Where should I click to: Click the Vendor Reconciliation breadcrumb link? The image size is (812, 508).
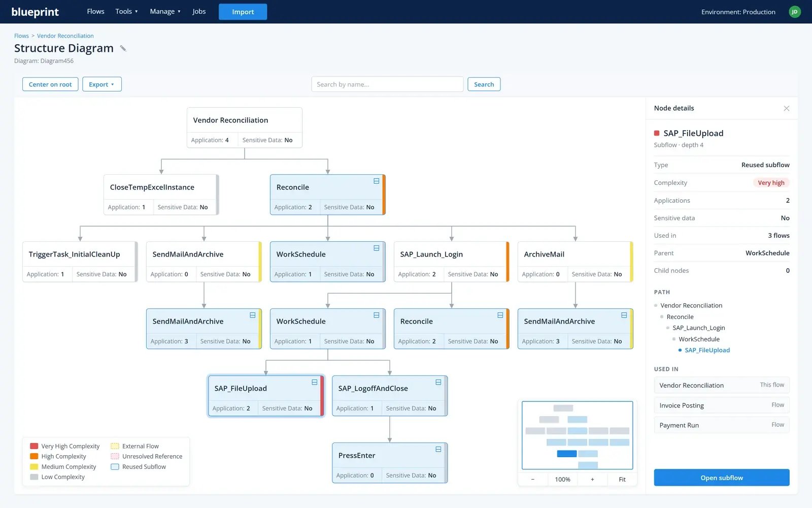coord(65,36)
